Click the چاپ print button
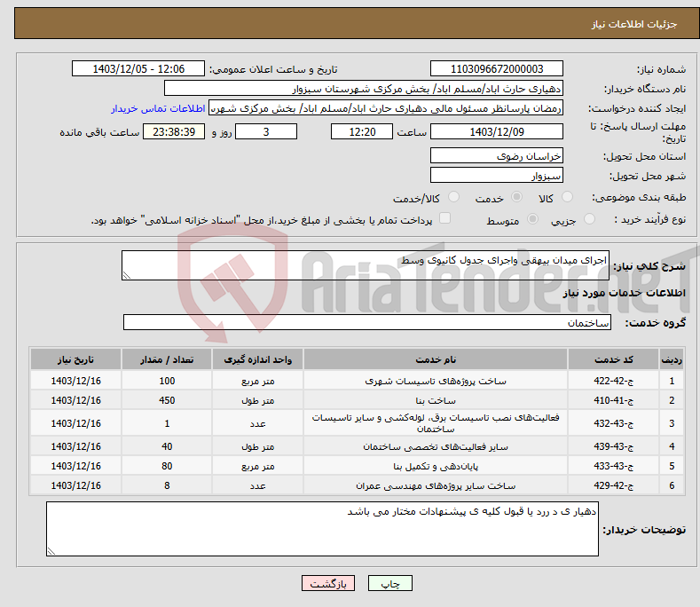The image size is (700, 607). click(390, 583)
